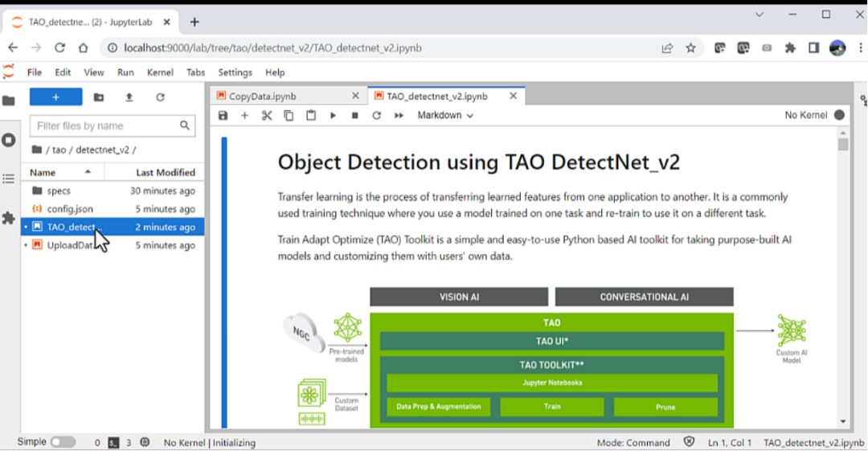
Task: Sort files by Last Modified column
Action: point(154,172)
